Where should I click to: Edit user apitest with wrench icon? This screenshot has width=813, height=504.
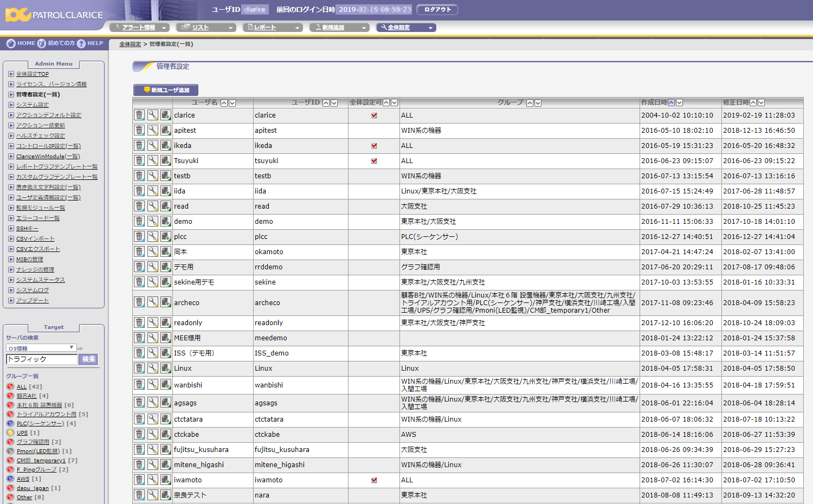pyautogui.click(x=153, y=130)
